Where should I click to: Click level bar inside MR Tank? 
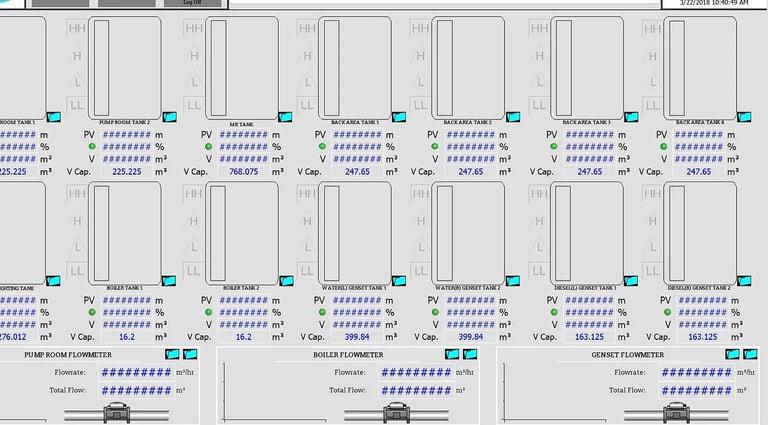pos(219,68)
